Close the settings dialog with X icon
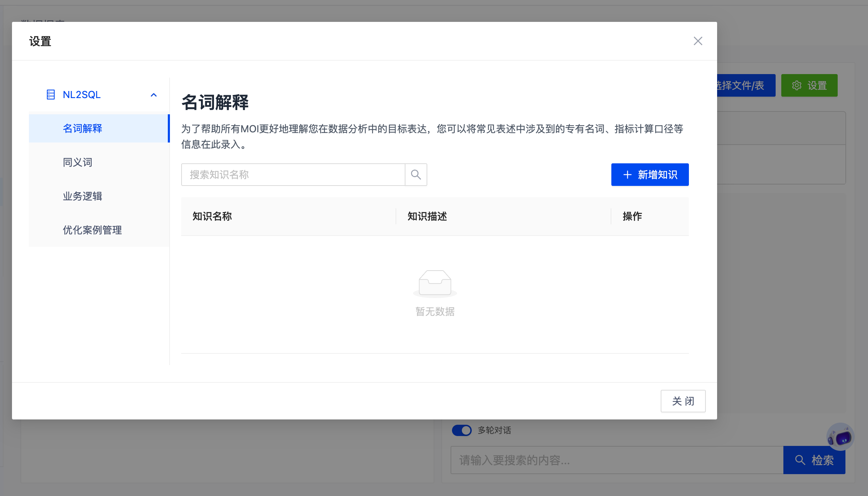This screenshot has width=868, height=496. 698,41
